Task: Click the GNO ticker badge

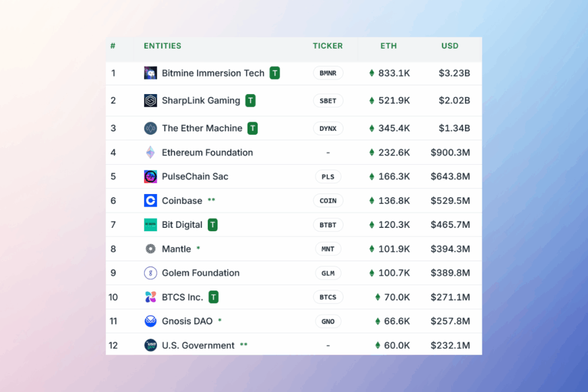Action: coord(328,321)
